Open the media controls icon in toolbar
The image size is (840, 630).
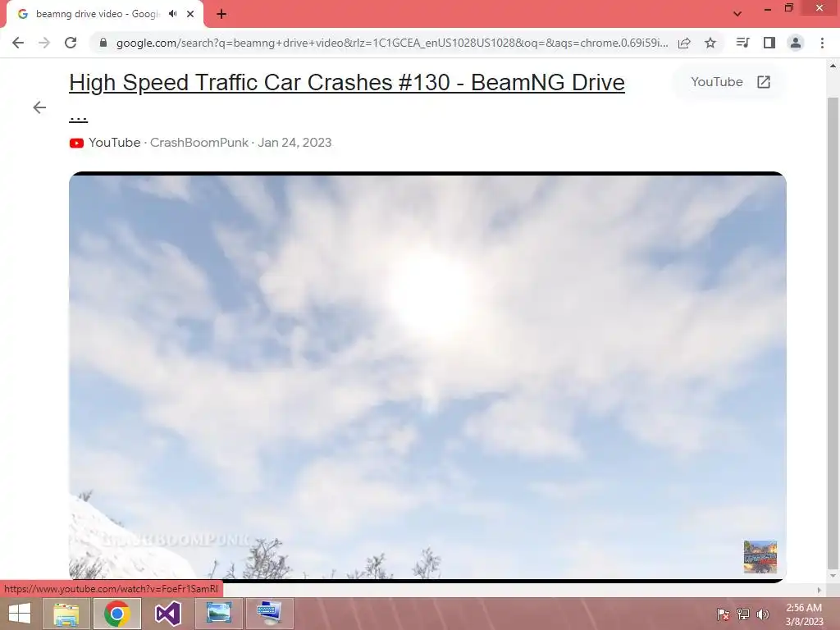click(x=742, y=43)
